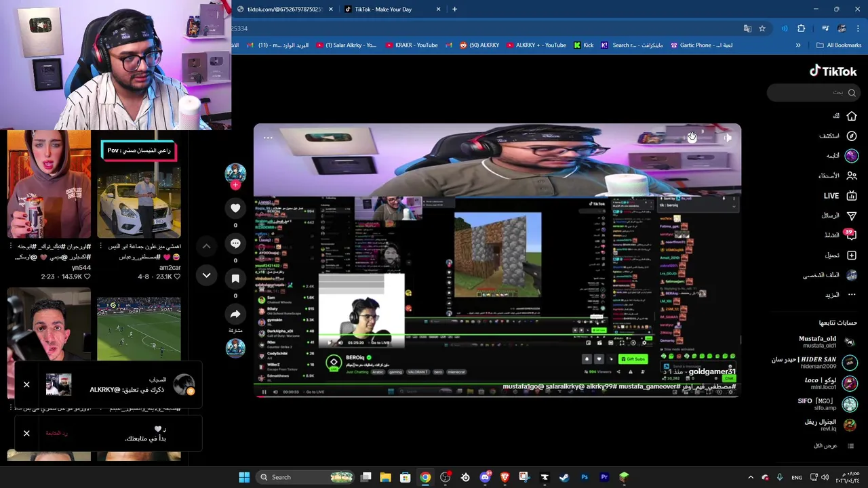868x488 pixels.
Task: Open the Activity inbox icon with 39 badge
Action: (851, 235)
